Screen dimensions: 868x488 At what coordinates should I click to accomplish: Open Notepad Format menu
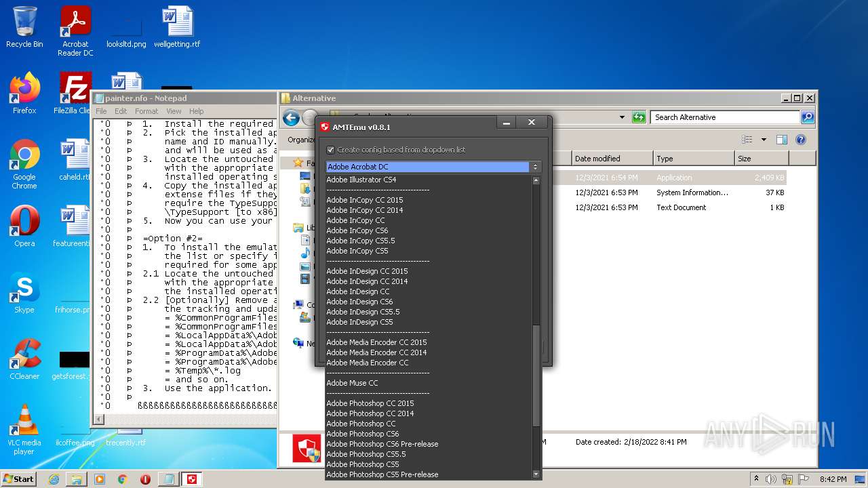pos(146,111)
